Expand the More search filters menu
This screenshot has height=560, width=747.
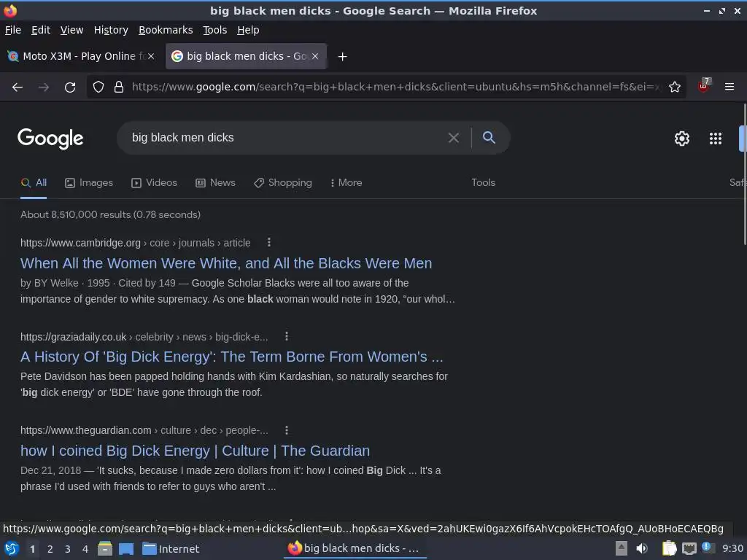[x=346, y=183]
